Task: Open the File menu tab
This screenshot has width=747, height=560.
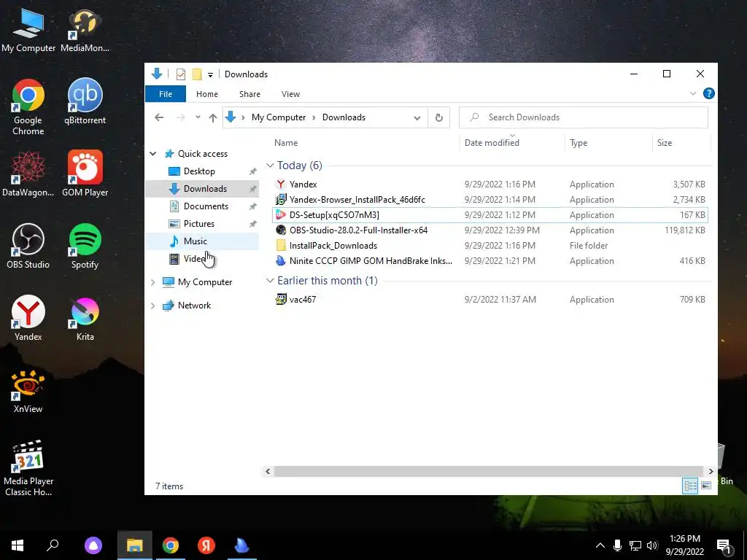Action: tap(166, 94)
